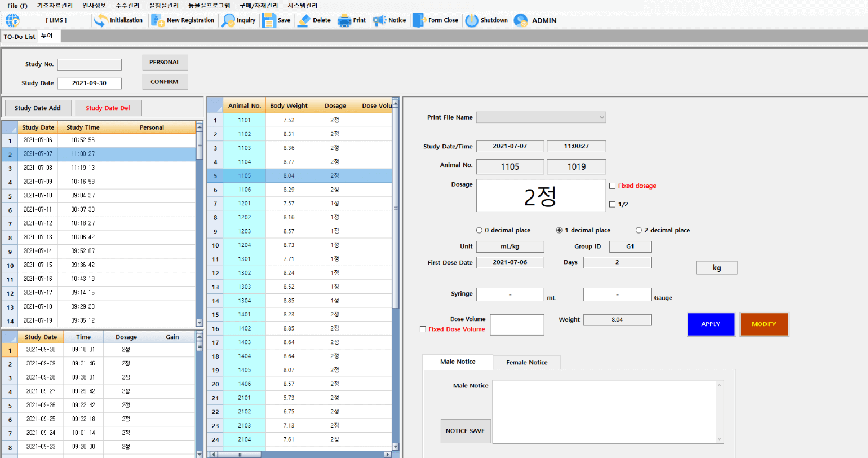Click the Form Close icon
The image size is (868, 458).
pos(419,20)
